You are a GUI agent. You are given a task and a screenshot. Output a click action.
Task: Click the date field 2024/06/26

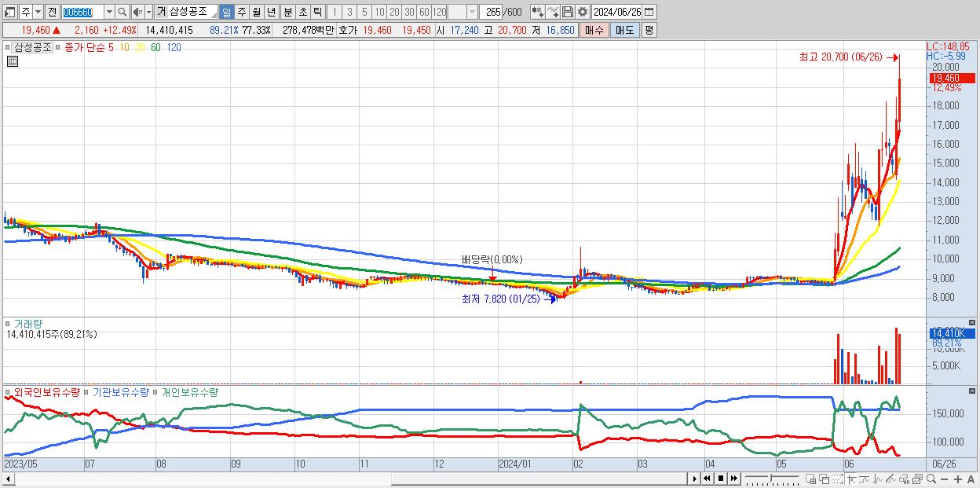pyautogui.click(x=617, y=12)
